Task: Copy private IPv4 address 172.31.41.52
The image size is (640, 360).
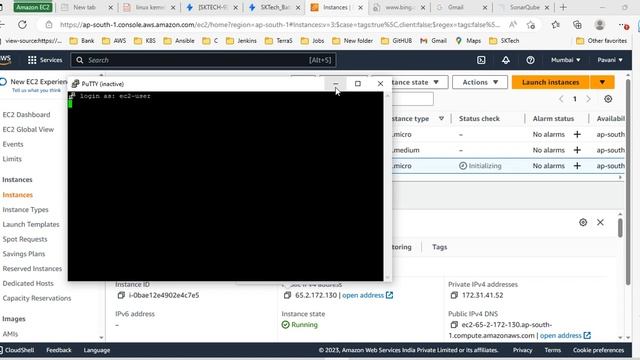Action: coord(454,295)
